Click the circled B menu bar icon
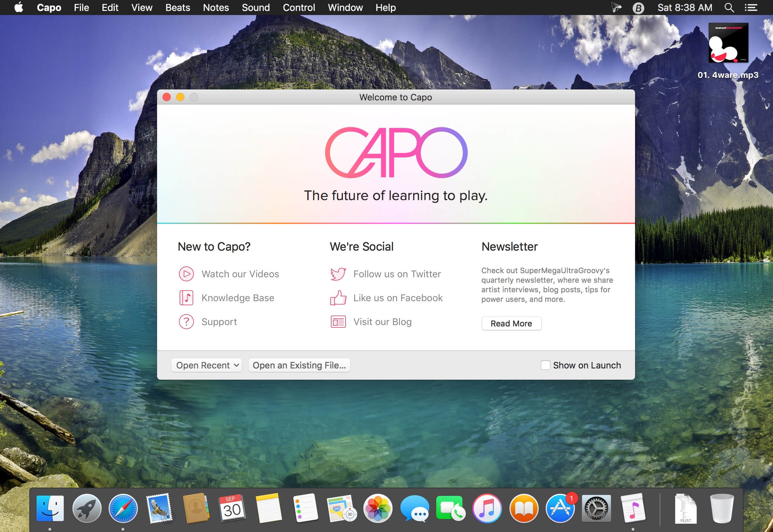773x532 pixels. pyautogui.click(x=638, y=8)
